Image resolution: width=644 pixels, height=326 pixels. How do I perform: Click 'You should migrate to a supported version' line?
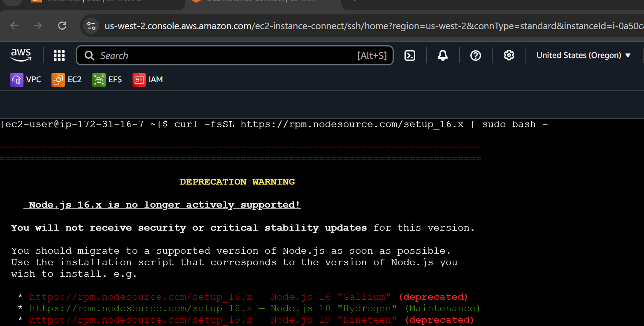tap(231, 251)
